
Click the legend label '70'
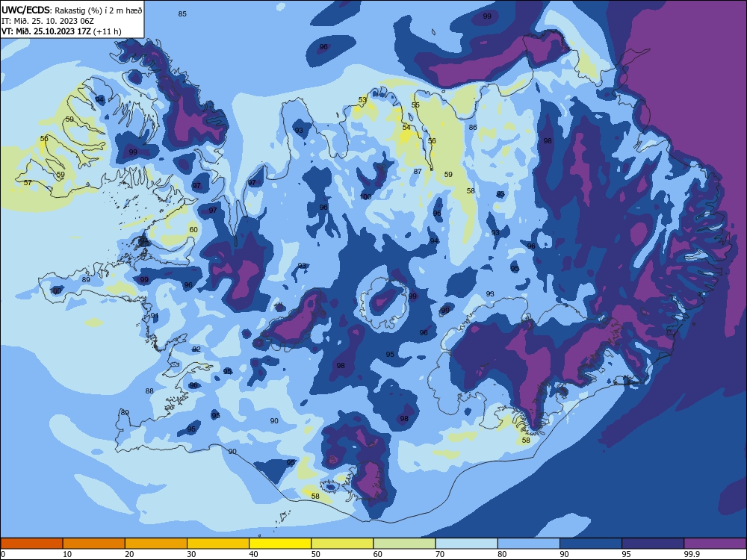click(440, 554)
